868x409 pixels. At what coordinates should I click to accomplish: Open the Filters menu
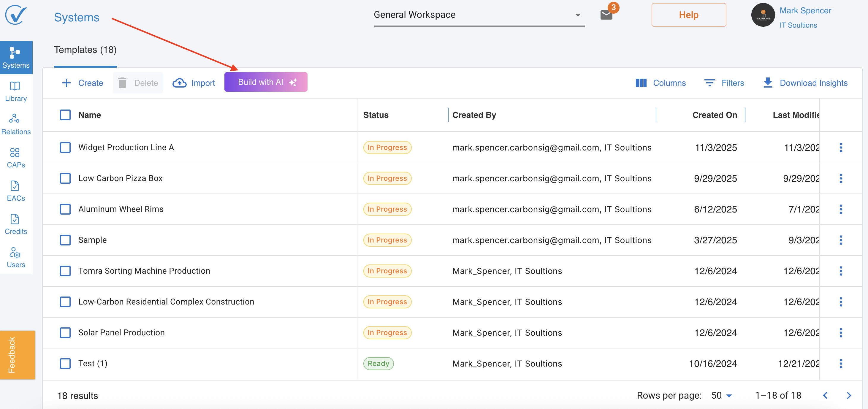(x=724, y=83)
